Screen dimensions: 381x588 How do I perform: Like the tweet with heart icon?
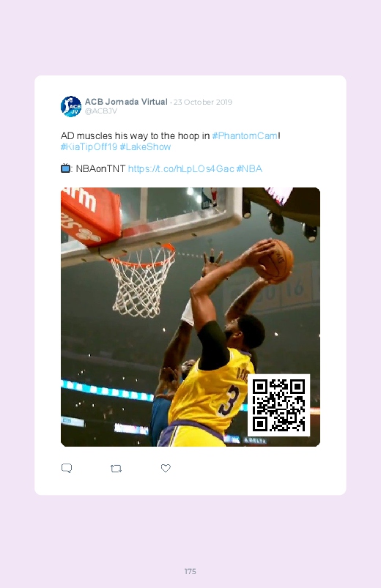166,468
